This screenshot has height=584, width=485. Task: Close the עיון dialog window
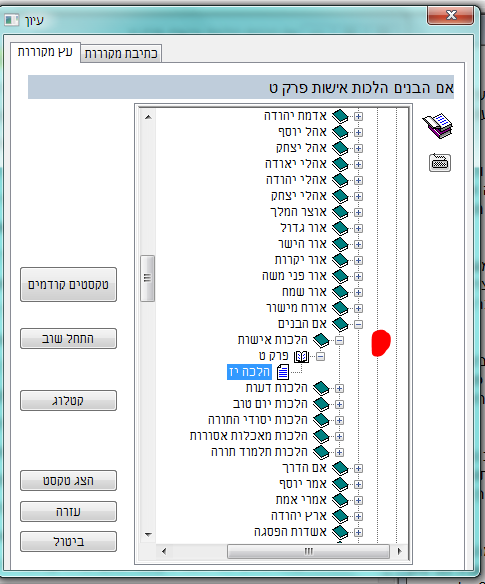(x=450, y=16)
